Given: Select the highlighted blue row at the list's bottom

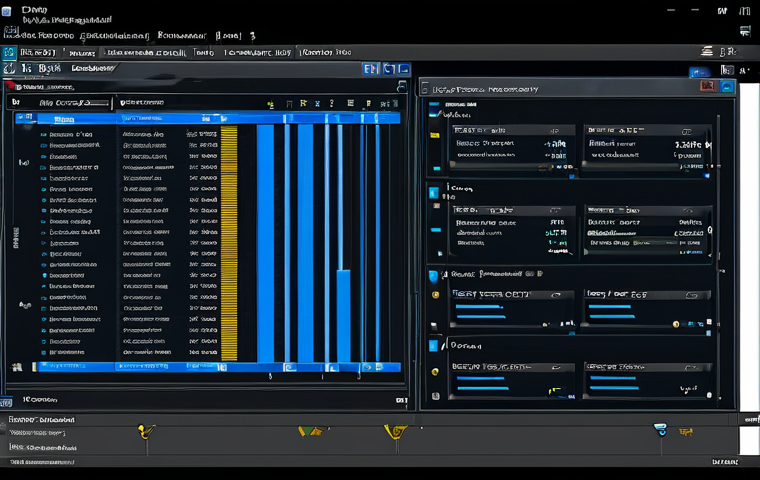Looking at the screenshot, I should coord(217,367).
